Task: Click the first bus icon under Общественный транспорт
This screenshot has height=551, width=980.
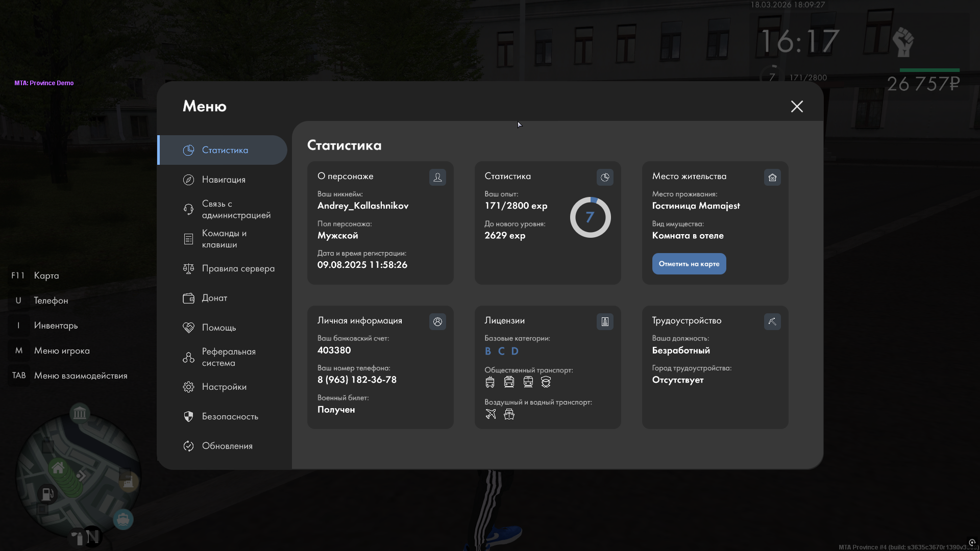Action: point(490,382)
